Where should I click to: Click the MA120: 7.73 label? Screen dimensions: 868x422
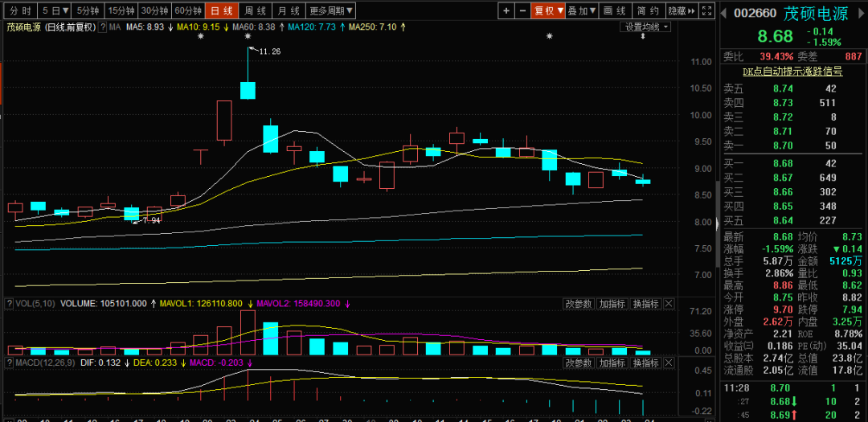point(312,27)
